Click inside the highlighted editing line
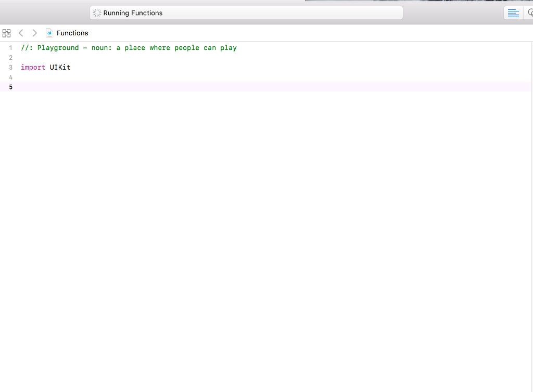 (x=104, y=87)
